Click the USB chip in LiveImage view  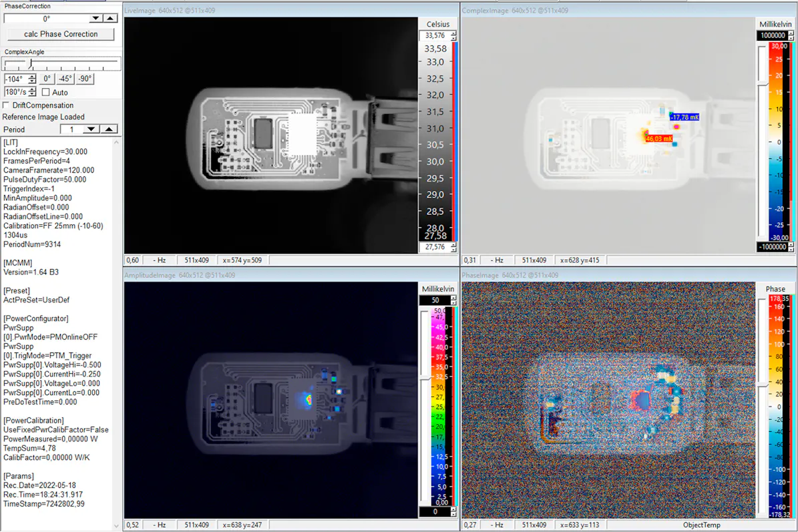click(x=303, y=134)
